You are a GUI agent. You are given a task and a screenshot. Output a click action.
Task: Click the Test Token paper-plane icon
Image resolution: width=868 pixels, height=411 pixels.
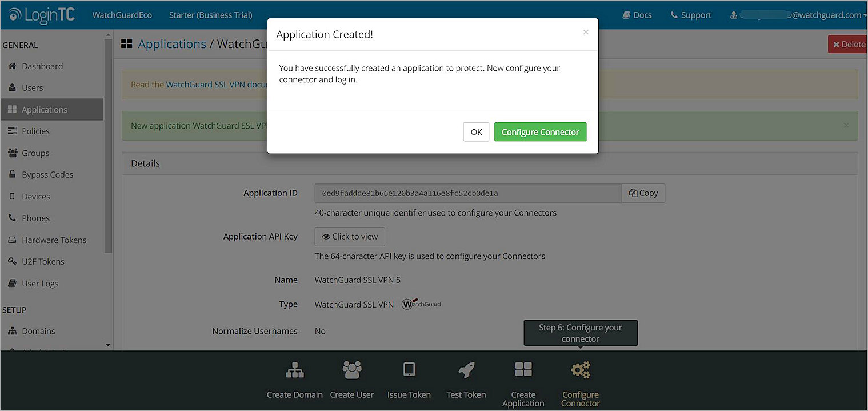(x=466, y=369)
